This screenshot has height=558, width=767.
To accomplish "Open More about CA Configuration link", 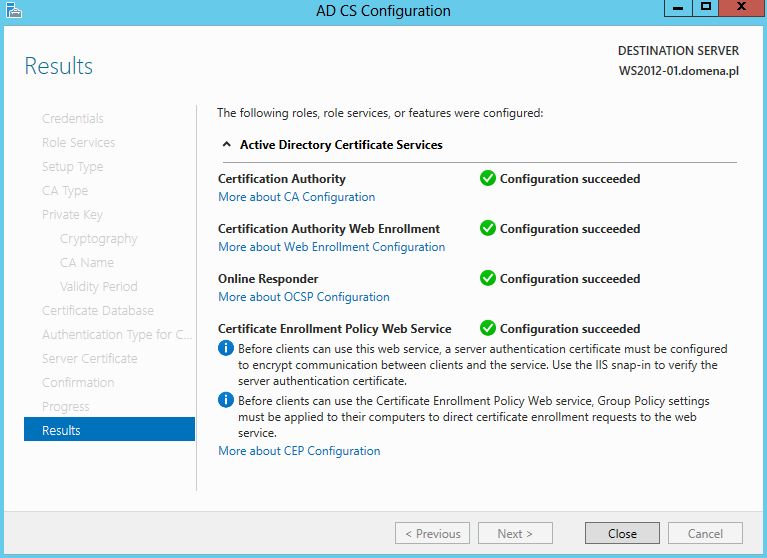I will [296, 197].
